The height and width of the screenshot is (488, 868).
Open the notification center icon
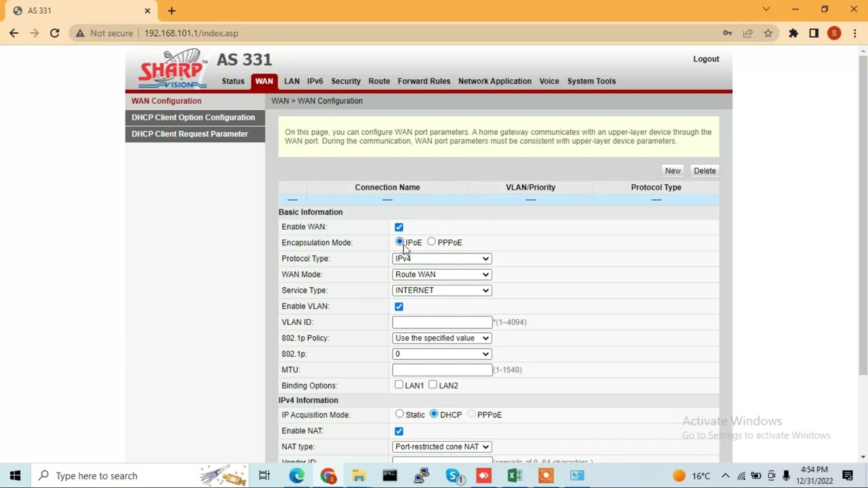848,475
